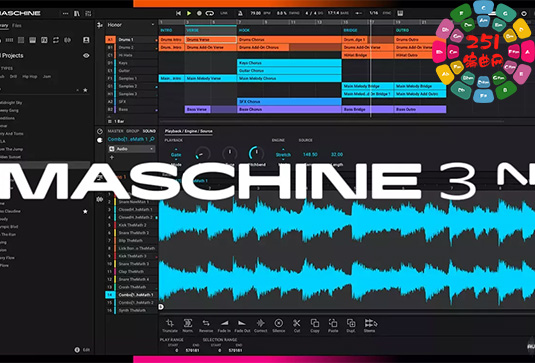Viewport: 535px width, 363px height.
Task: Open the mixer view icon in header
Action: point(88,13)
